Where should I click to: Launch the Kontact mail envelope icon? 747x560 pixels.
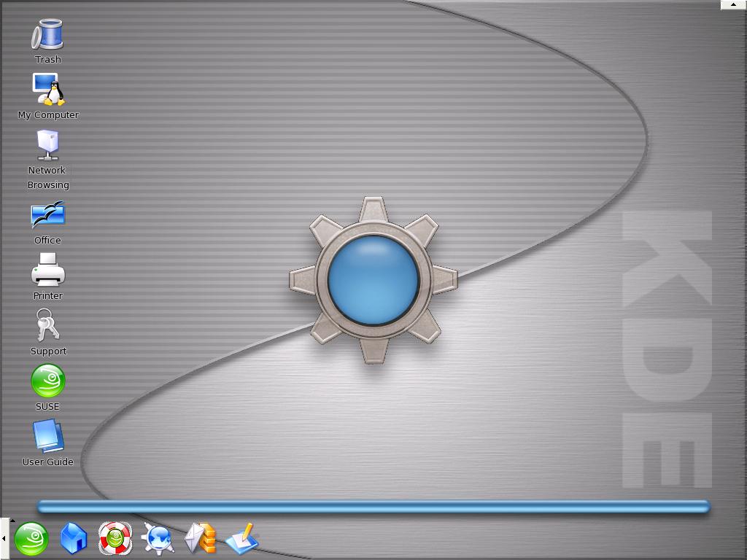201,539
